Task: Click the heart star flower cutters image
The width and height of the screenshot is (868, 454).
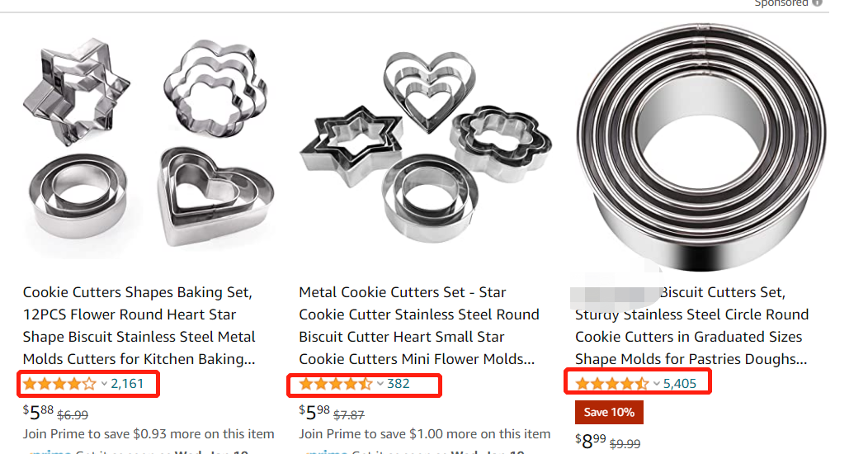Action: point(425,147)
